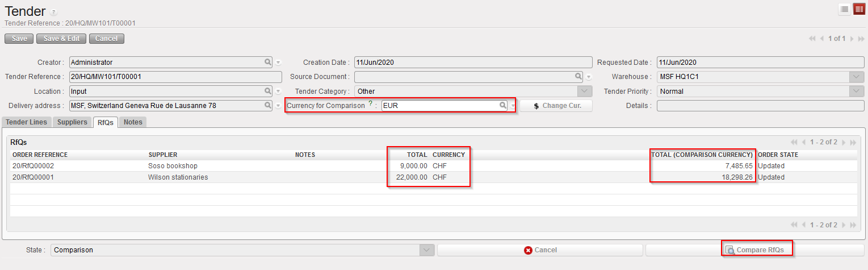The height and width of the screenshot is (270, 868).
Task: Click the Change Cur. button
Action: tap(556, 106)
